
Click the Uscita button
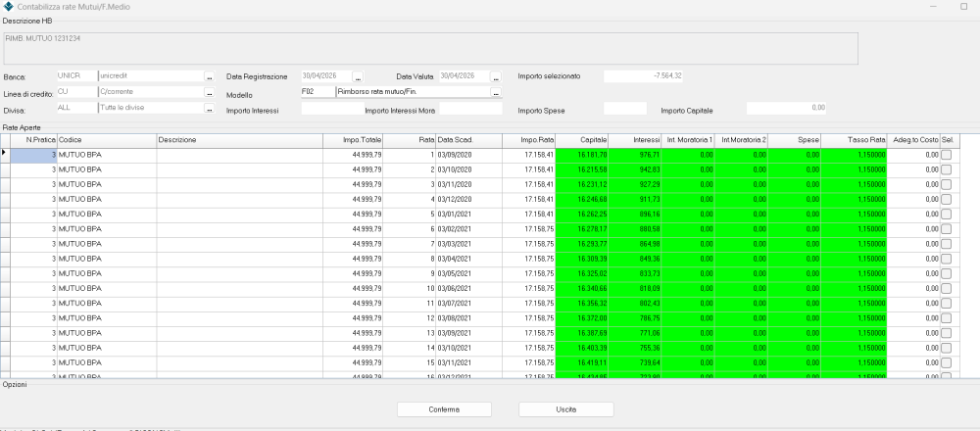coord(566,409)
